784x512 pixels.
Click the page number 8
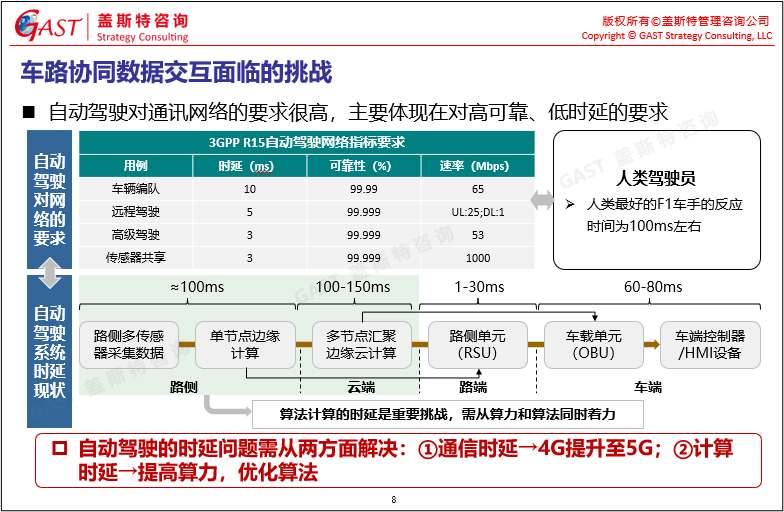click(x=394, y=499)
